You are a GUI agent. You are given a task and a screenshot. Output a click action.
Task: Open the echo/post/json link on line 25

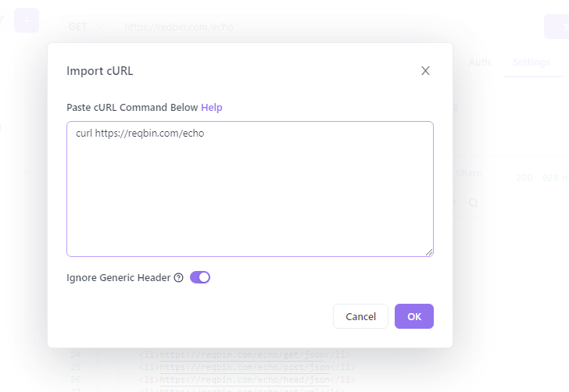[245, 367]
